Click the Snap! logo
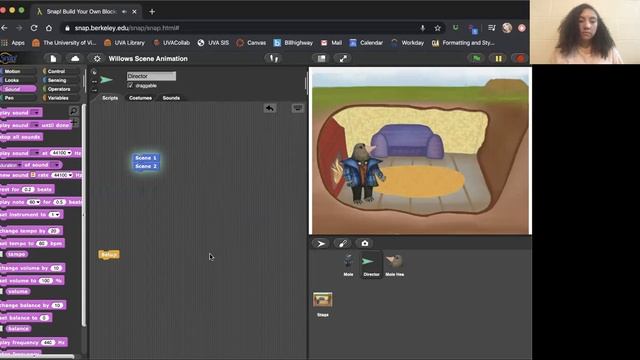Viewport: 640px width, 360px height. [x=8, y=59]
